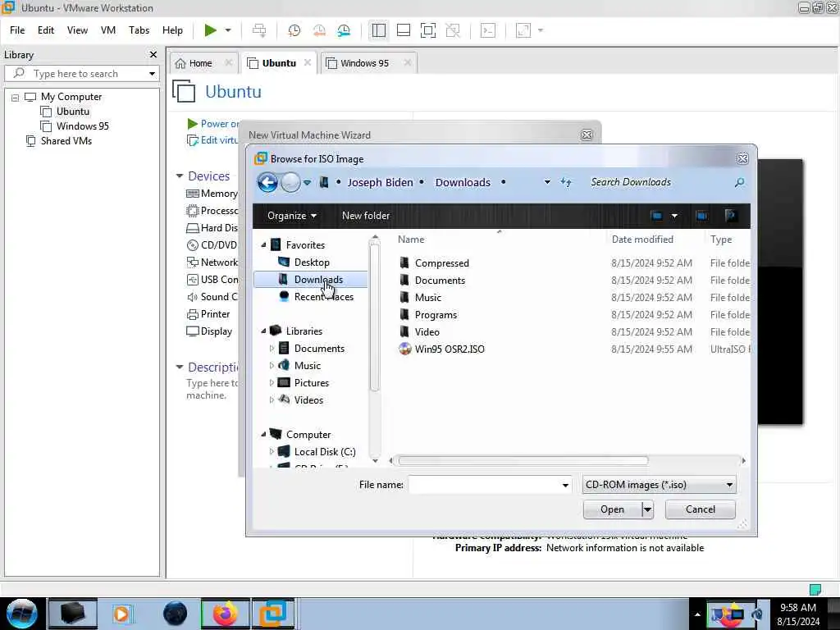This screenshot has height=630, width=840.
Task: Click the green Power On play button in toolbar
Action: coord(211,30)
